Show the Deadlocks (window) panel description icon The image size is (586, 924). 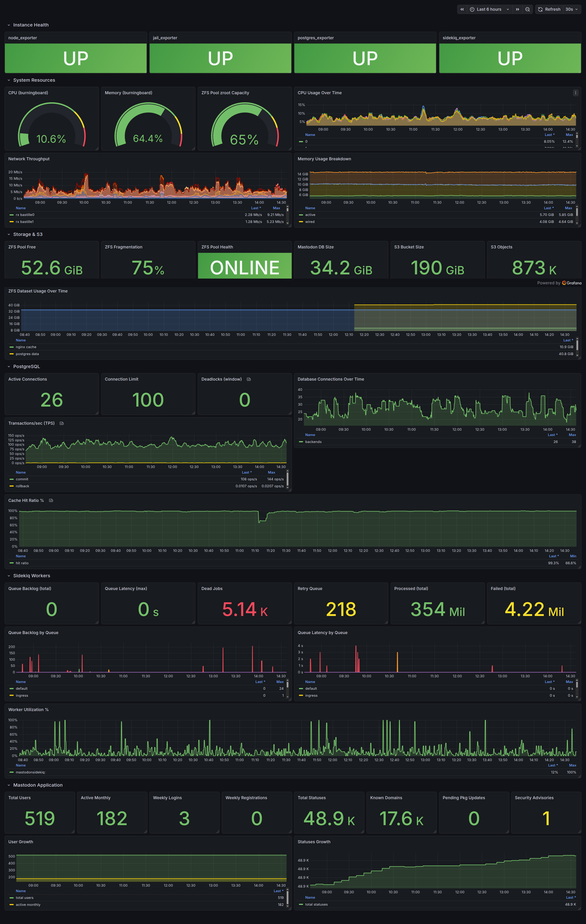click(249, 379)
